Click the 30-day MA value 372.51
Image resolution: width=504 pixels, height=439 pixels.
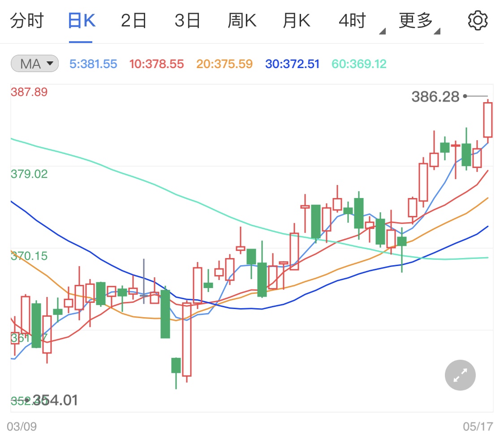[292, 64]
